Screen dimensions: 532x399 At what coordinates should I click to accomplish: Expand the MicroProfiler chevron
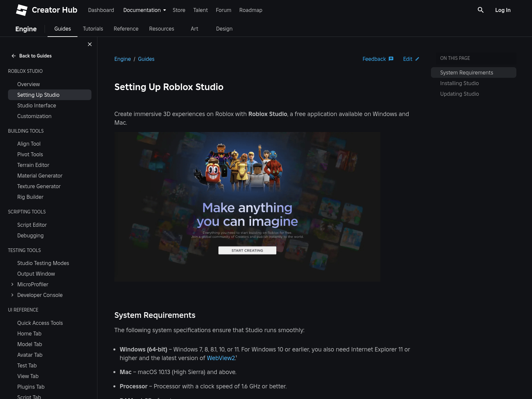12,284
